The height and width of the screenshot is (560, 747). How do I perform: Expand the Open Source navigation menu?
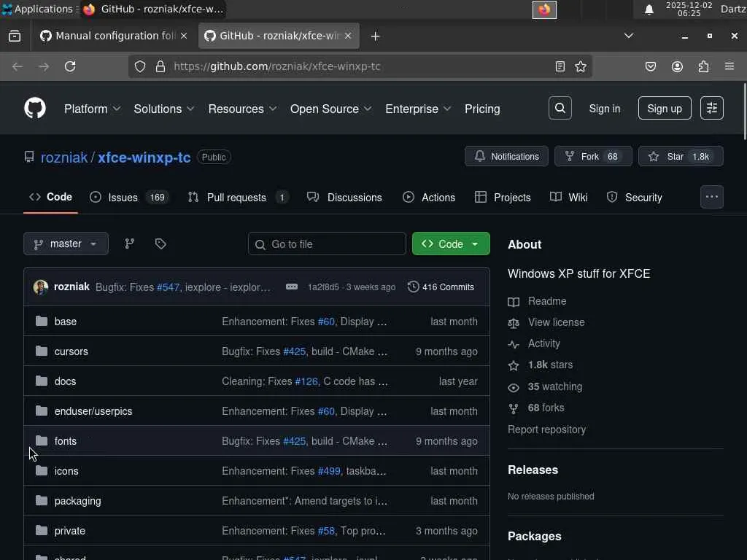[x=331, y=109]
